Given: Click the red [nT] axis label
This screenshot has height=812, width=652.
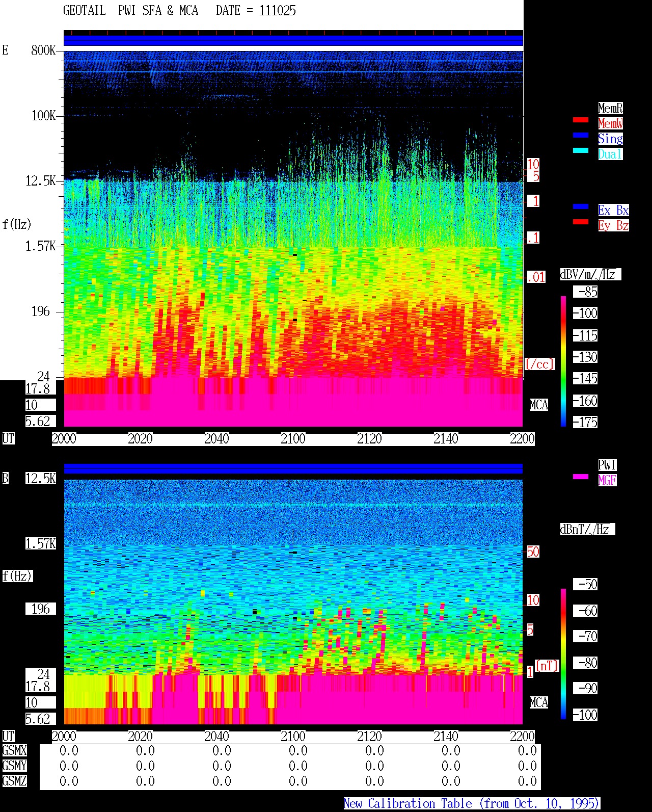Looking at the screenshot, I should click(547, 666).
